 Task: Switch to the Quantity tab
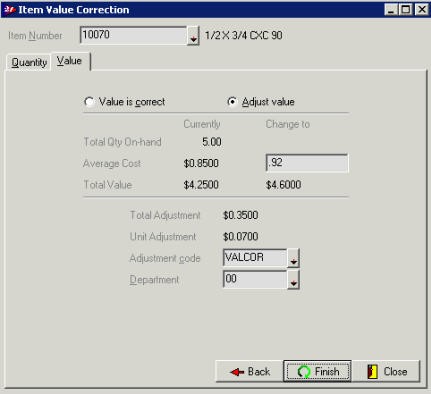[29, 62]
